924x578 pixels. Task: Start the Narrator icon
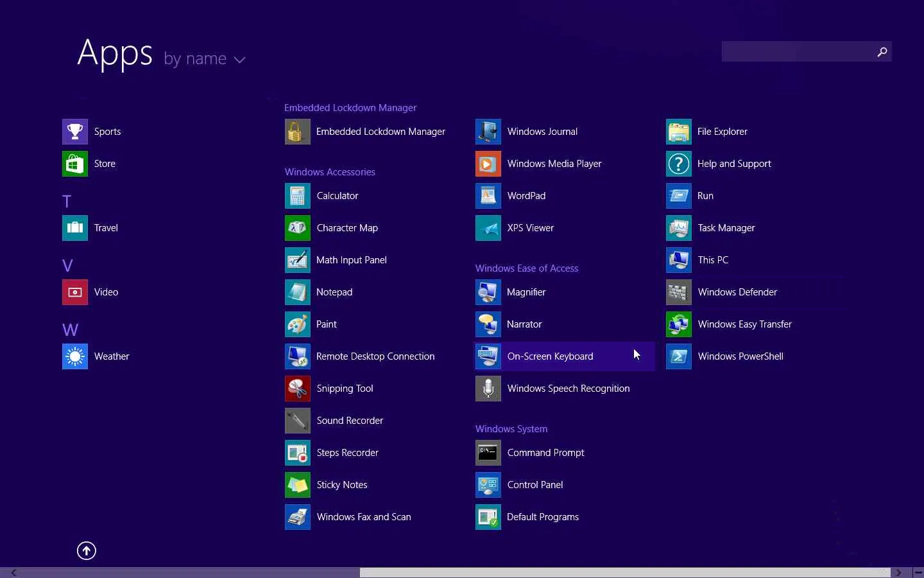pyautogui.click(x=488, y=324)
